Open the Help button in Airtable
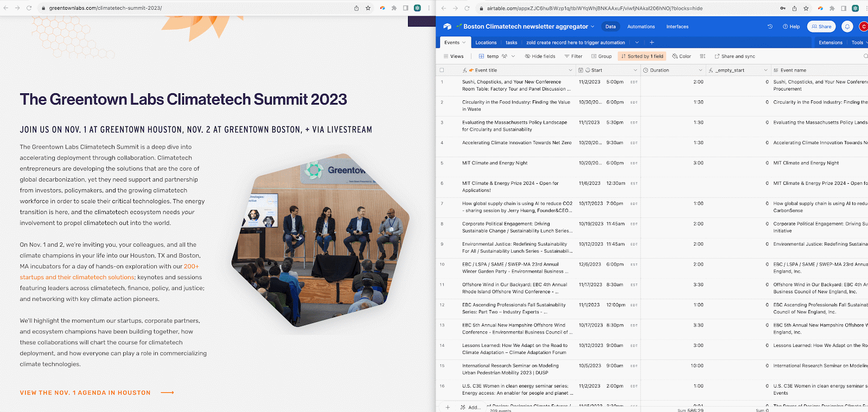 point(791,27)
